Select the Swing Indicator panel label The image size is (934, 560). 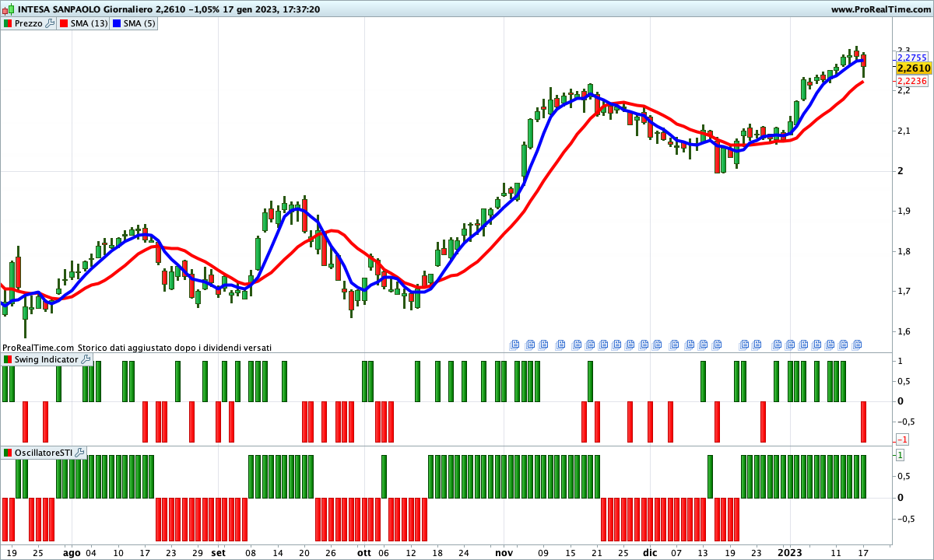(x=47, y=359)
